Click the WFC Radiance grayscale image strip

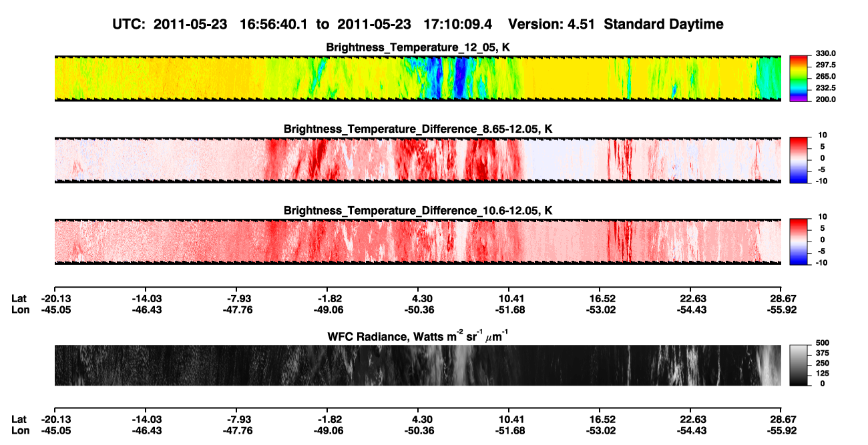point(417,366)
